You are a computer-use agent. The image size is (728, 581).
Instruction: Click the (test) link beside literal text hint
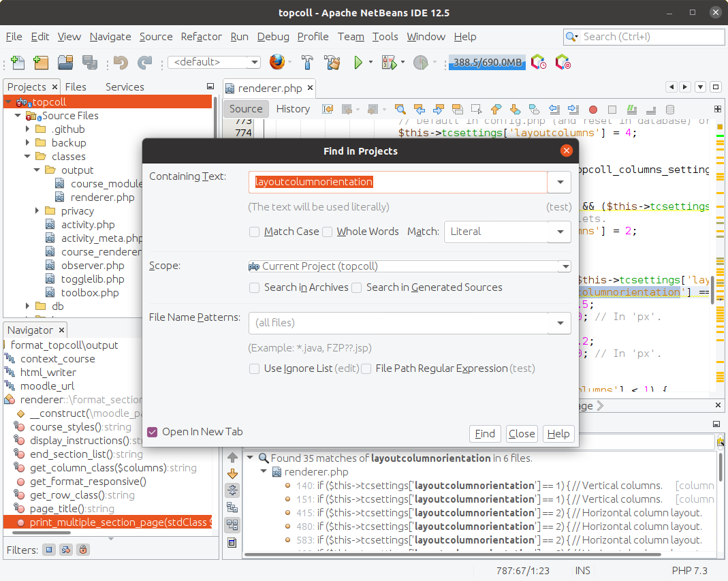pyautogui.click(x=558, y=207)
